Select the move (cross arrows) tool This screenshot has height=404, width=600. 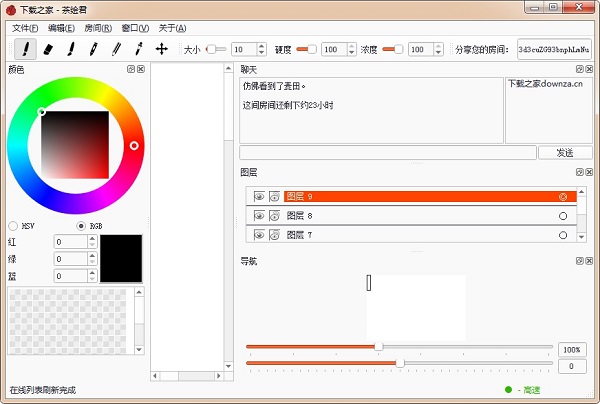click(x=161, y=49)
